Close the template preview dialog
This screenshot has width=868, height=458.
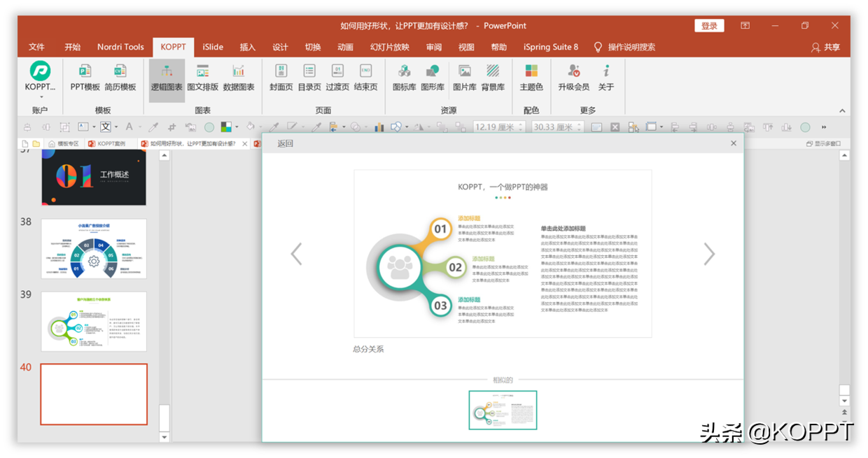[x=734, y=143]
